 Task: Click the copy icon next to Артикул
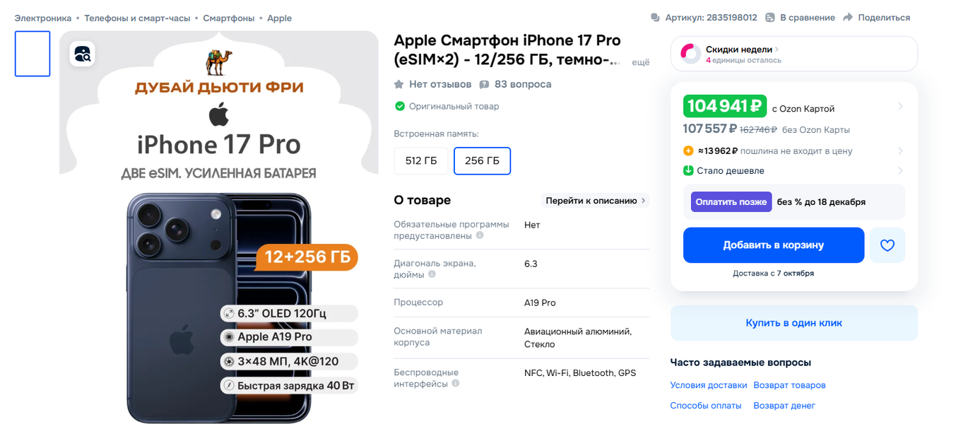[656, 18]
